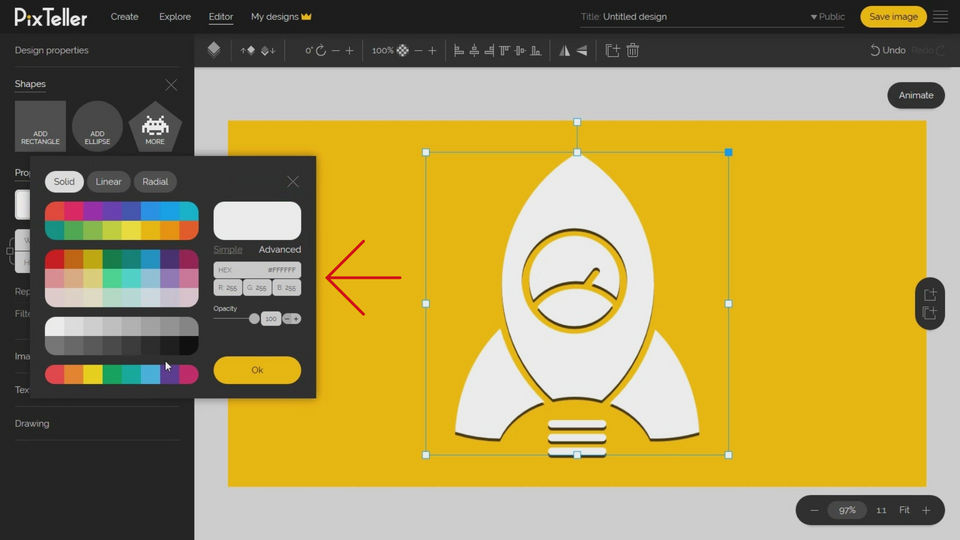
Task: Confirm color with Ok button
Action: (257, 370)
